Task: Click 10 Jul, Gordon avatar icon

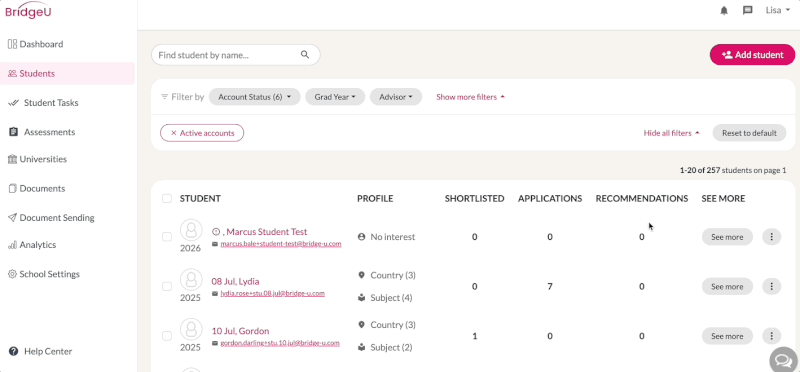Action: 191,330
